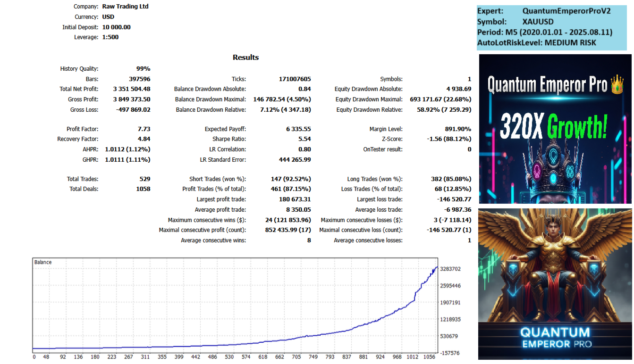Screen dimensions: 634x364
Task: Click the Bars count '397596'
Action: click(139, 79)
